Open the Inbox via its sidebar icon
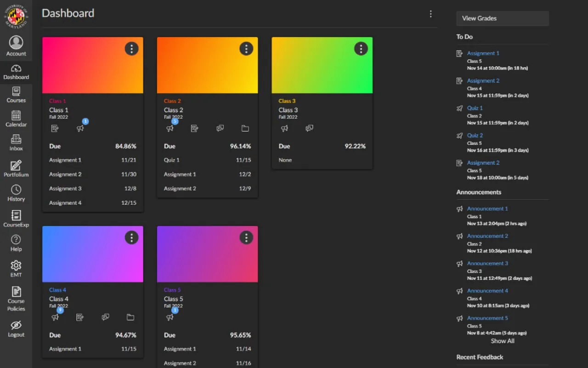Screen dimensions: 588x368 (16, 143)
